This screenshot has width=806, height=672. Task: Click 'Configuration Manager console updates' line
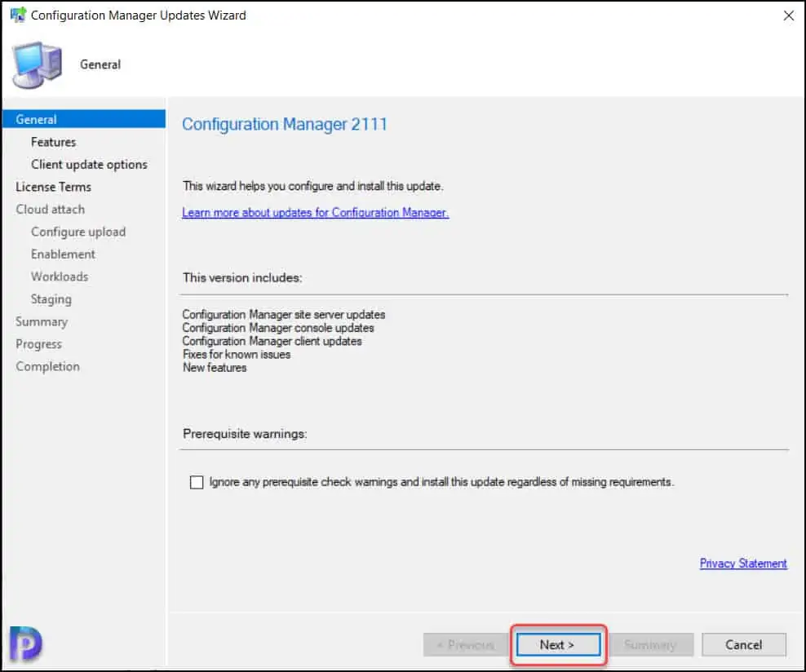[x=278, y=328]
